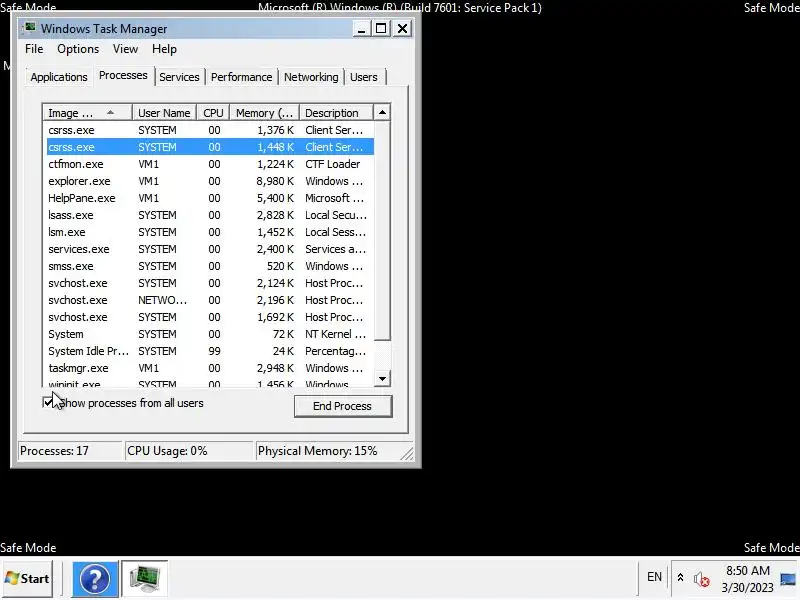Click the Task Manager taskbar button
Image resolution: width=800 pixels, height=600 pixels.
(x=145, y=579)
